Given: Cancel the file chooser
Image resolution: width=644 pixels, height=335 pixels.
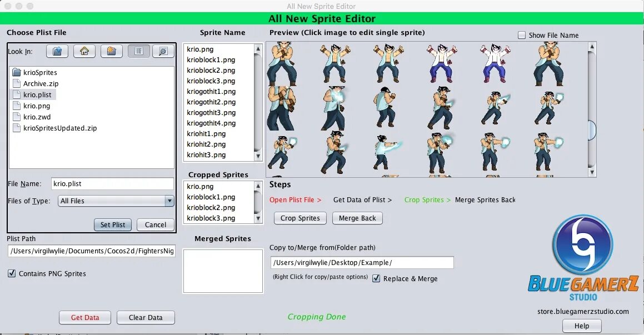Looking at the screenshot, I should click(x=156, y=224).
